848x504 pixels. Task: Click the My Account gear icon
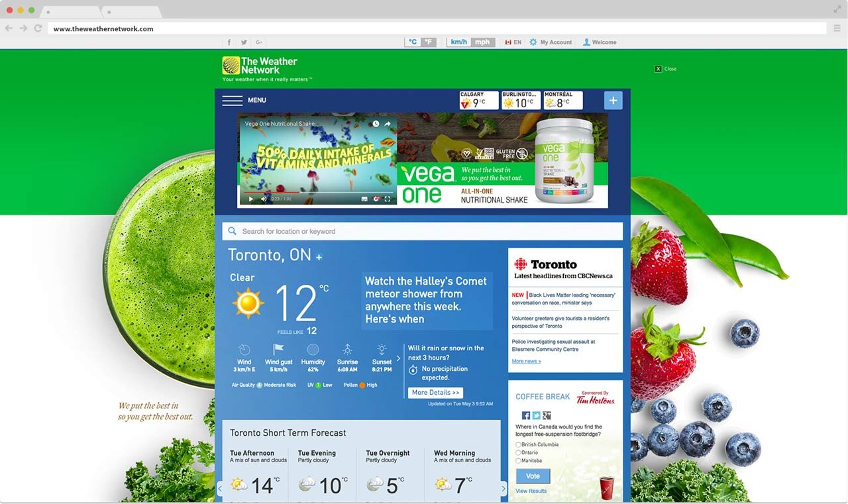[x=533, y=42]
